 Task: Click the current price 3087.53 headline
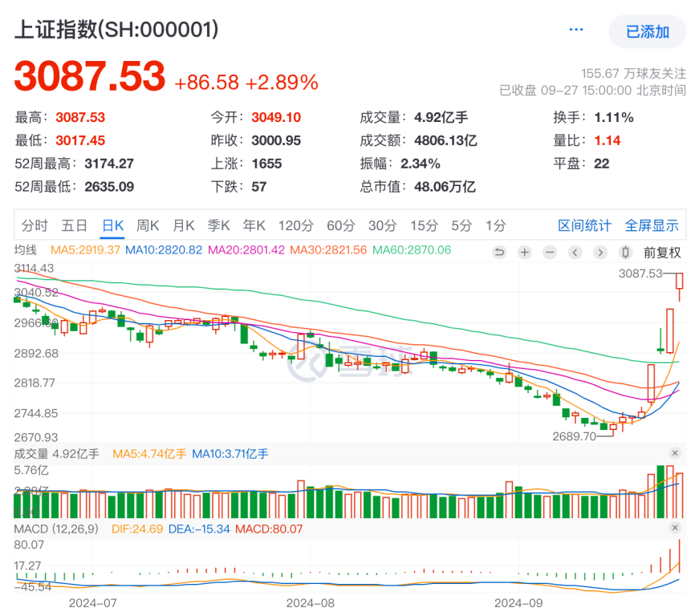click(x=90, y=76)
